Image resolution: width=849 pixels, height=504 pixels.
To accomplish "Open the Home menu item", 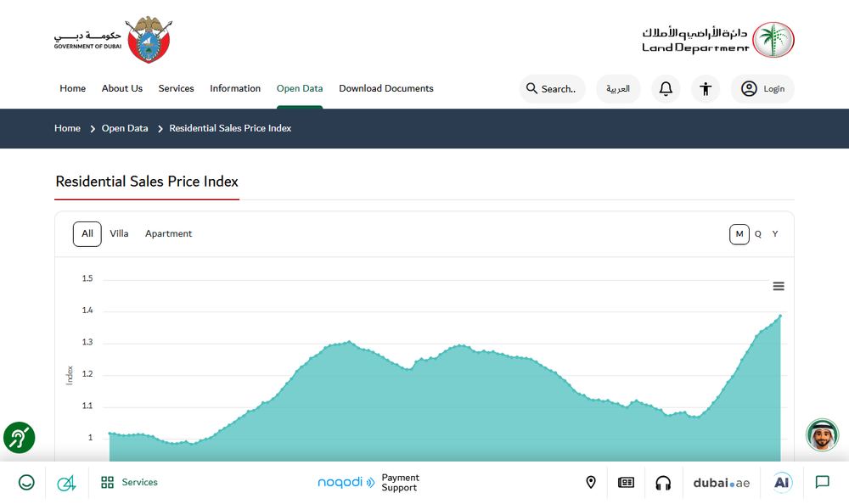I will (x=72, y=88).
